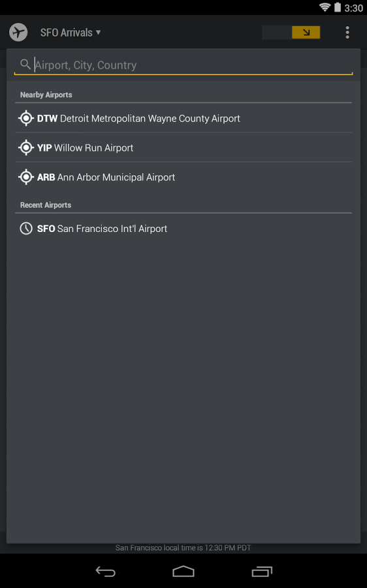Click the search magnifier icon
Viewport: 367px width, 588px height.
pyautogui.click(x=25, y=65)
